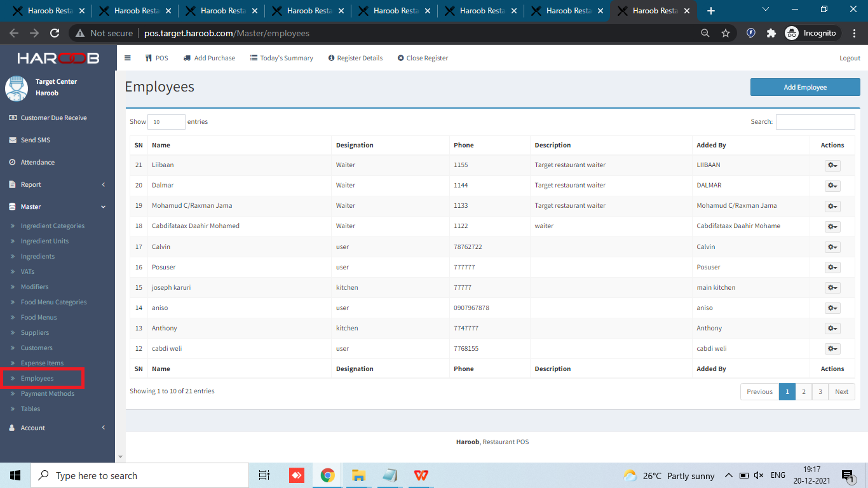This screenshot has width=868, height=488.
Task: Click the Haroob logo
Action: [x=58, y=58]
